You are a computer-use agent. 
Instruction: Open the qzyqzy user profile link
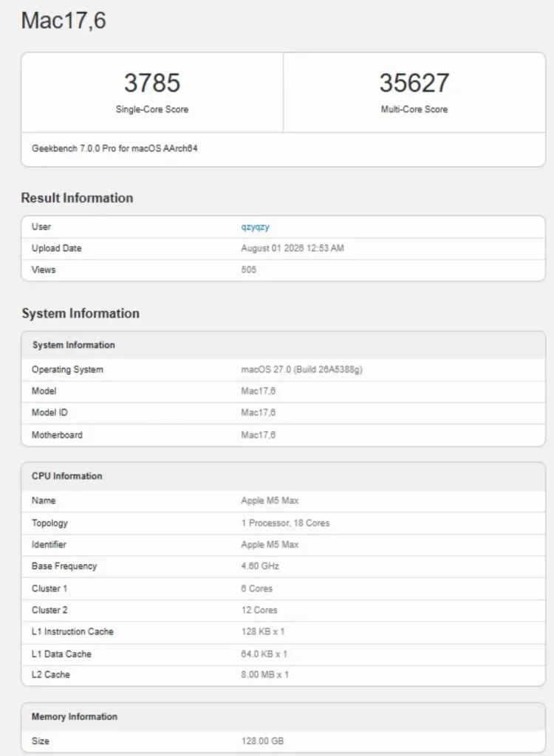pyautogui.click(x=256, y=227)
